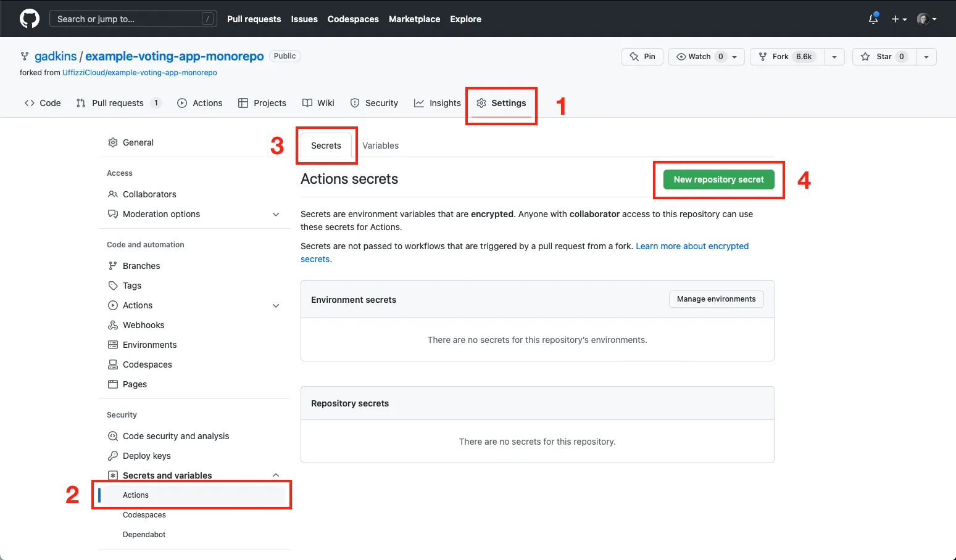Open the Insights repository tab
This screenshot has width=956, height=560.
pyautogui.click(x=438, y=103)
